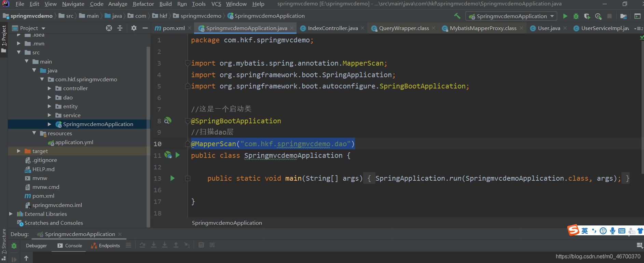Click the Project panel vertical scrollbar
644x263 pixels.
click(148, 137)
